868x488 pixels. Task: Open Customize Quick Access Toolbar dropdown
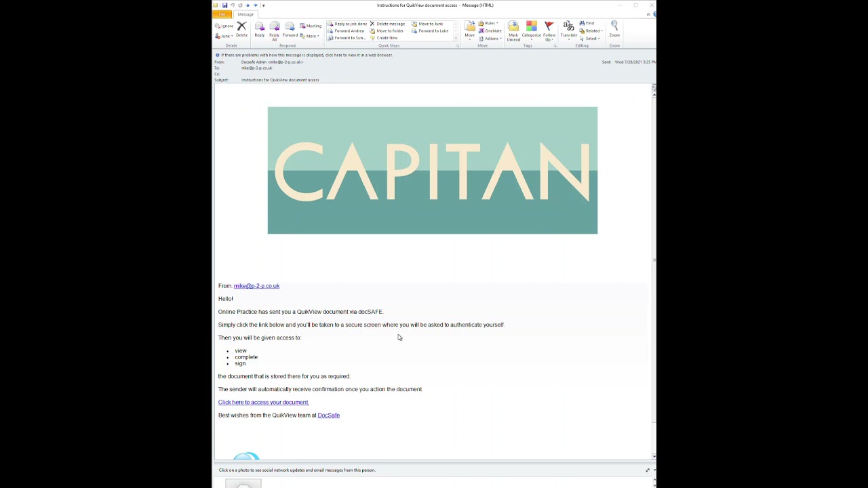pos(263,5)
